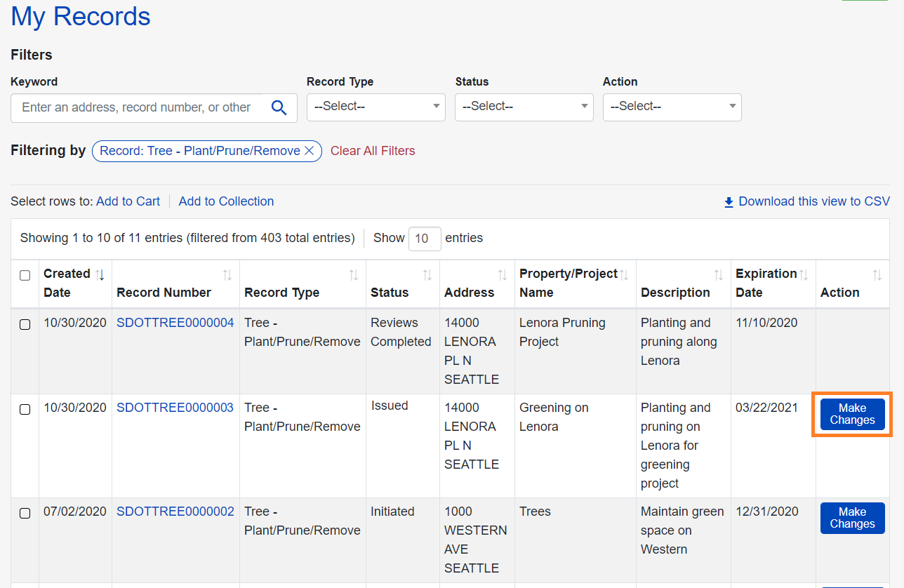Sort the Record Type column
The width and height of the screenshot is (904, 588).
click(353, 275)
